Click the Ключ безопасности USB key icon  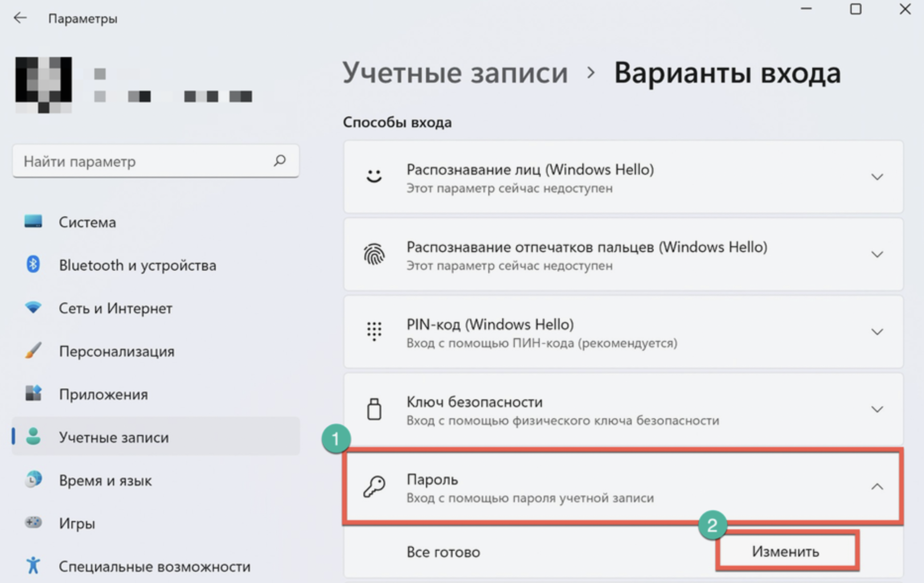point(374,410)
